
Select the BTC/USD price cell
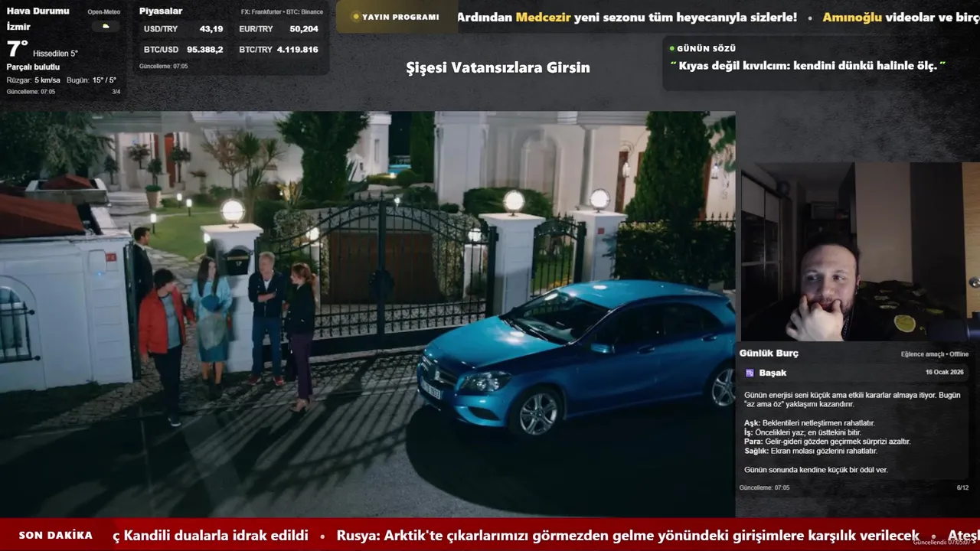(x=183, y=50)
